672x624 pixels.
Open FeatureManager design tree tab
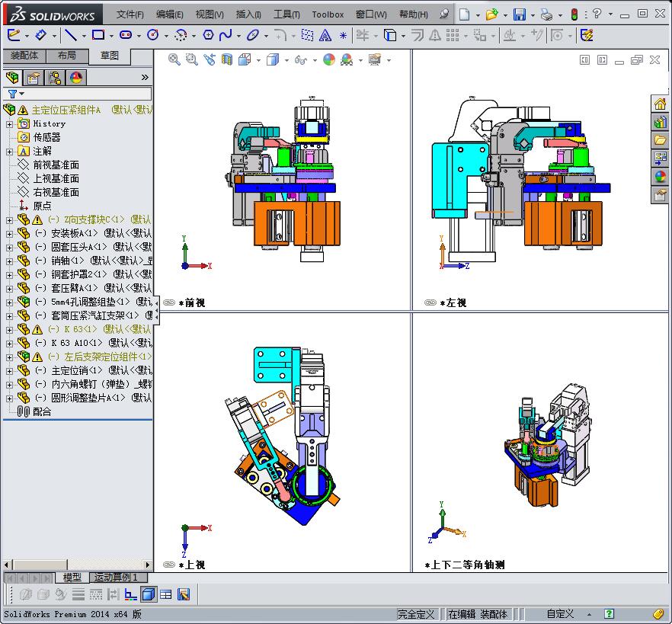[x=12, y=78]
